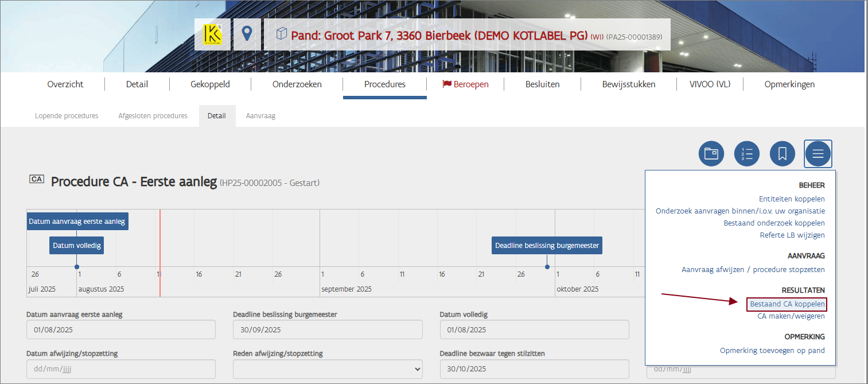Screen dimensions: 868x384
Task: Switch to the Beroepen tab
Action: (x=465, y=84)
